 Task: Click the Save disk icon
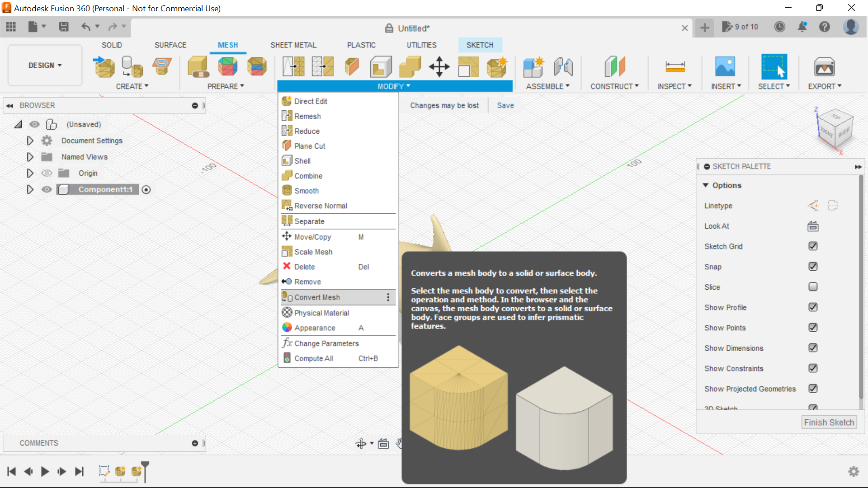click(63, 27)
